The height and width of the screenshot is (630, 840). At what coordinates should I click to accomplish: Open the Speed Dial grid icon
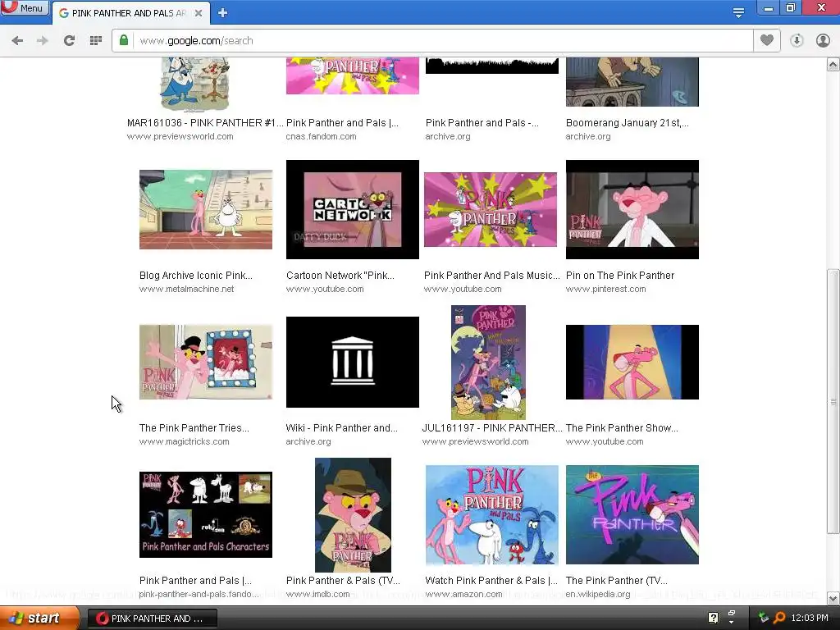[96, 41]
